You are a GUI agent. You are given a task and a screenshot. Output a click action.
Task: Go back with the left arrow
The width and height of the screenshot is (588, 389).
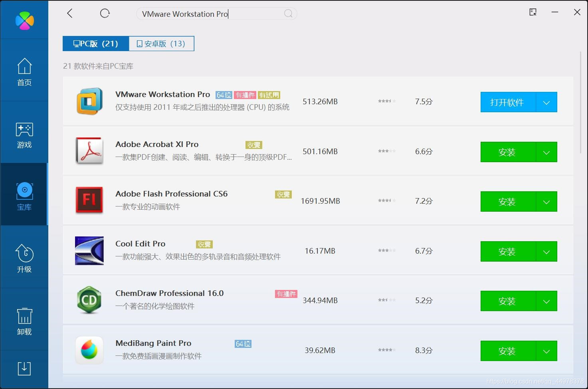tap(70, 14)
